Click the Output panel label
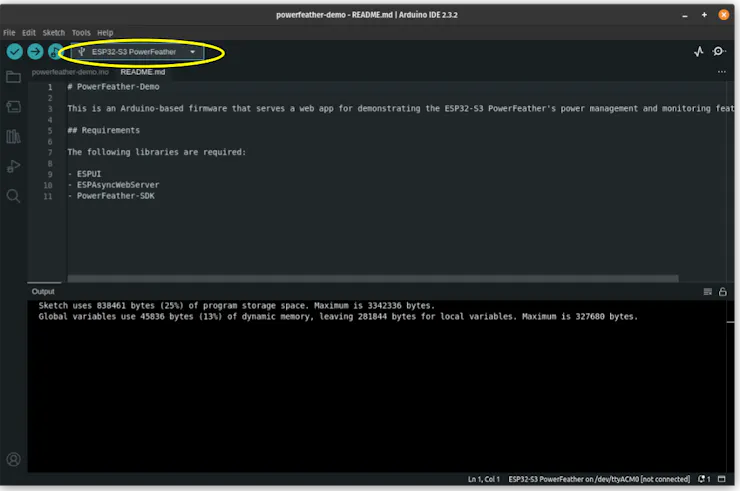The width and height of the screenshot is (740, 491). click(x=43, y=292)
